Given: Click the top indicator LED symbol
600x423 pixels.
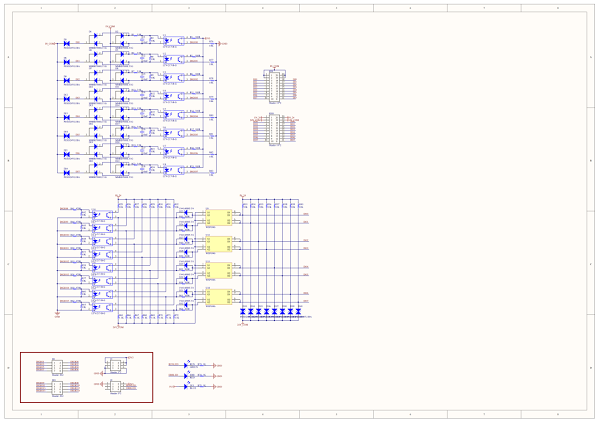Looking at the screenshot, I should pyautogui.click(x=186, y=365).
